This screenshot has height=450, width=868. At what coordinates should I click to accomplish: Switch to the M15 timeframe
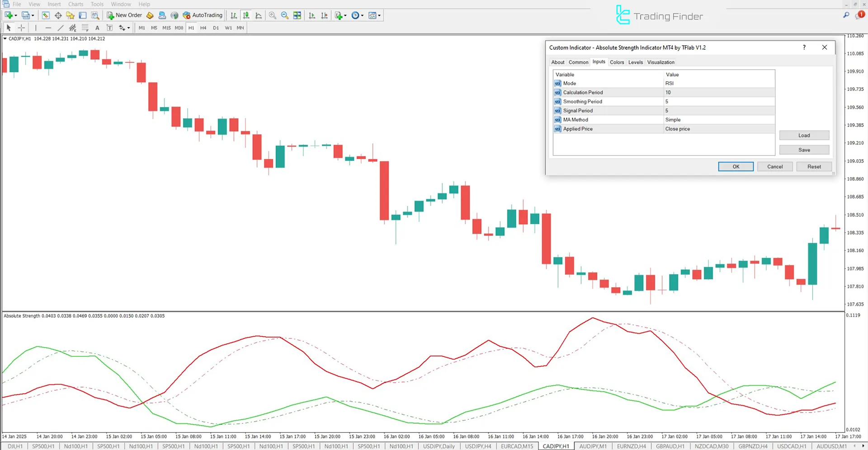(x=166, y=28)
